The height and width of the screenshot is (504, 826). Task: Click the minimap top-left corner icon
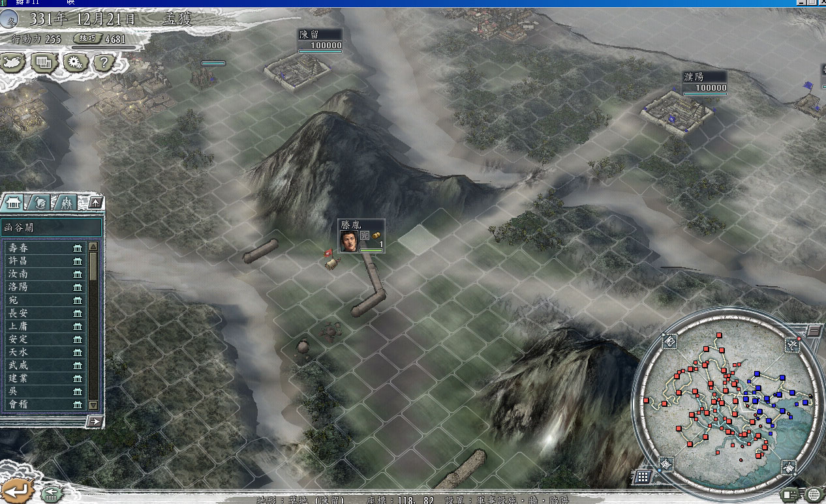(x=669, y=342)
